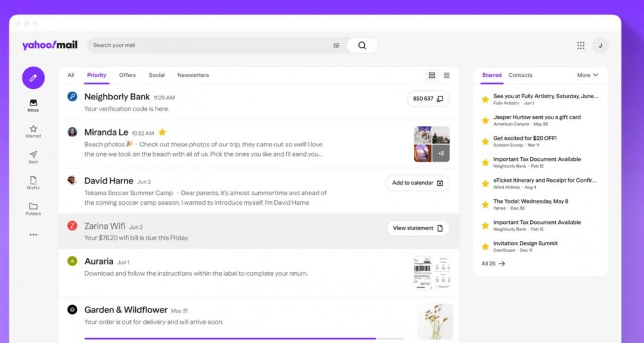Expand the More dropdown in side panel
Screen dimensions: 644x343
coord(587,75)
